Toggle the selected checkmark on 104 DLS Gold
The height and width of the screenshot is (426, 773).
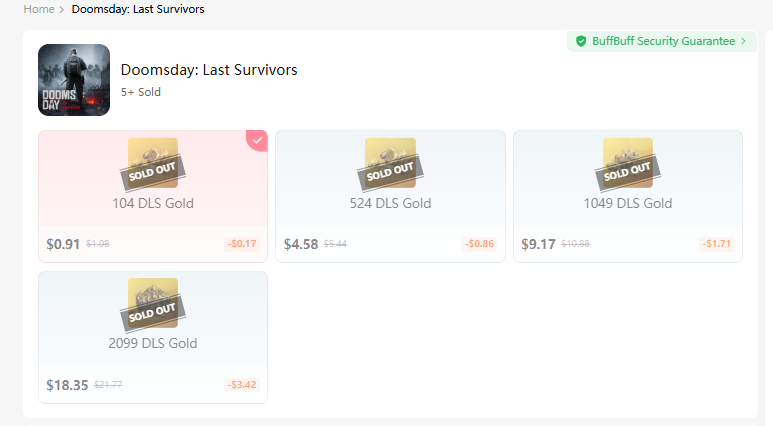tap(258, 140)
